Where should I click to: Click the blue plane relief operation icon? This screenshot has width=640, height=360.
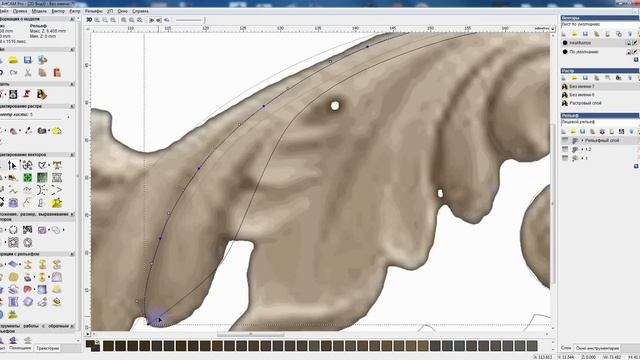tap(13, 264)
